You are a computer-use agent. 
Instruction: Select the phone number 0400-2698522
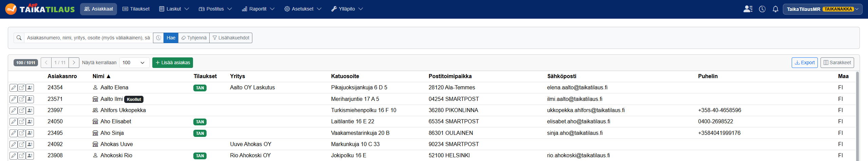click(715, 121)
